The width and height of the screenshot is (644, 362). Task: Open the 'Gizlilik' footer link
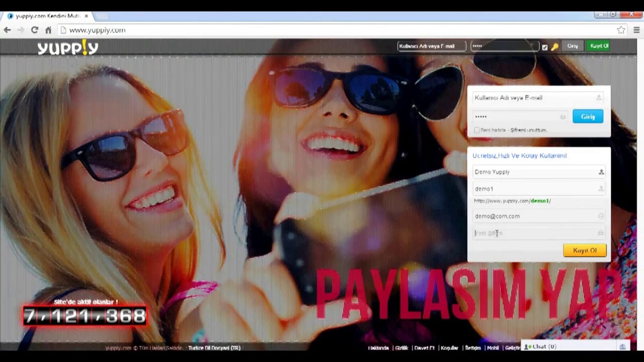pos(401,348)
